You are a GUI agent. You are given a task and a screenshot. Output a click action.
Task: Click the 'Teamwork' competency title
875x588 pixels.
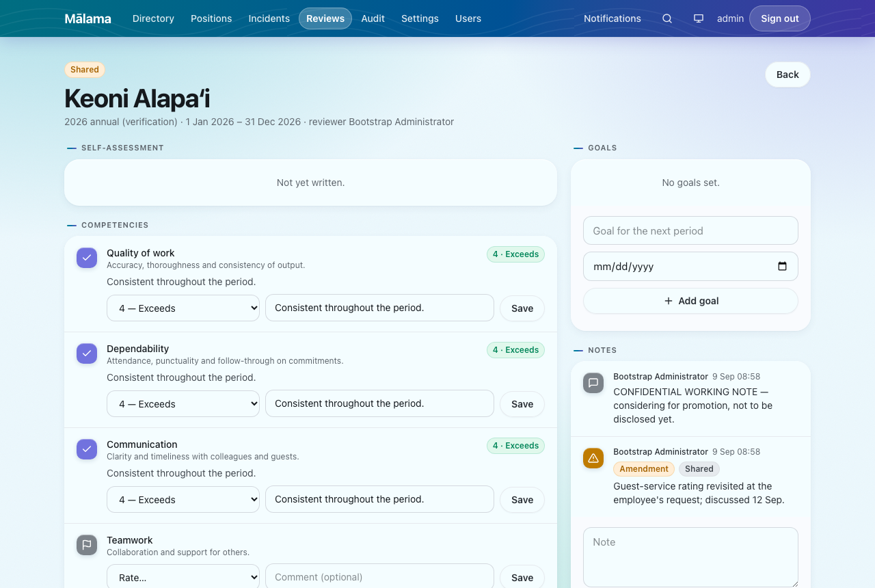[130, 540]
